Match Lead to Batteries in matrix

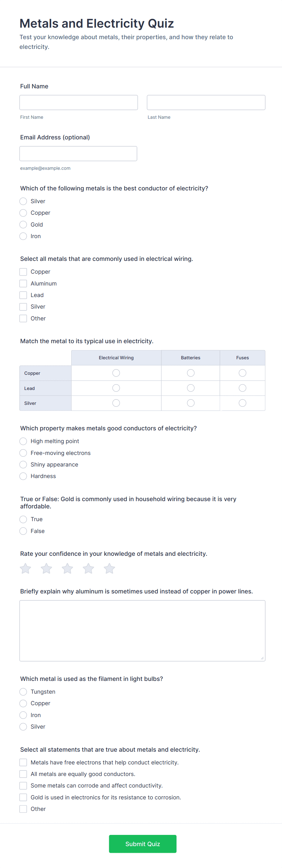(191, 388)
